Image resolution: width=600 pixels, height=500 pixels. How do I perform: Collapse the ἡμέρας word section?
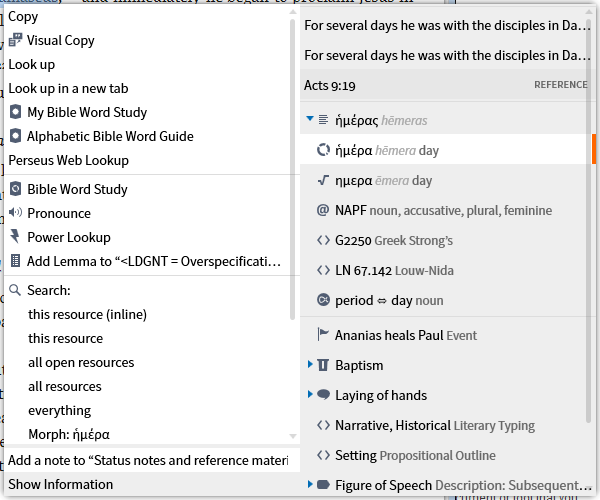(310, 120)
